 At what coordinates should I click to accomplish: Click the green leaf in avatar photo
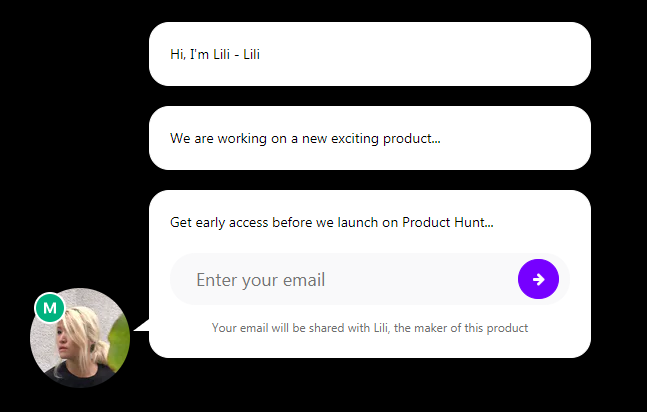click(119, 339)
